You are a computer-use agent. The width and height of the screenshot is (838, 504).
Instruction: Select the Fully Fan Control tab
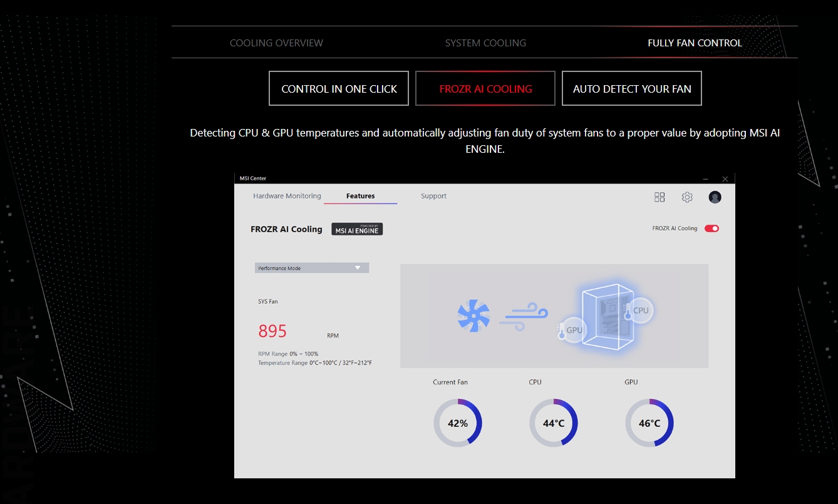(x=695, y=43)
